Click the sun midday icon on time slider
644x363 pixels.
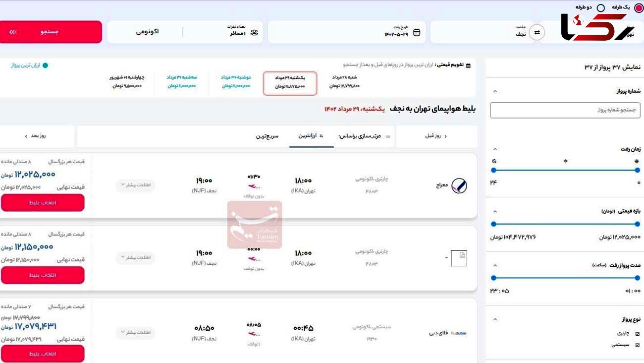pyautogui.click(x=565, y=161)
